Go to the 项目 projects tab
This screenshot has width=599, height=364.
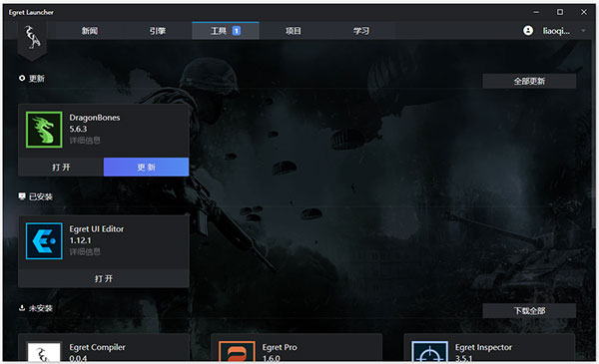[x=293, y=31]
